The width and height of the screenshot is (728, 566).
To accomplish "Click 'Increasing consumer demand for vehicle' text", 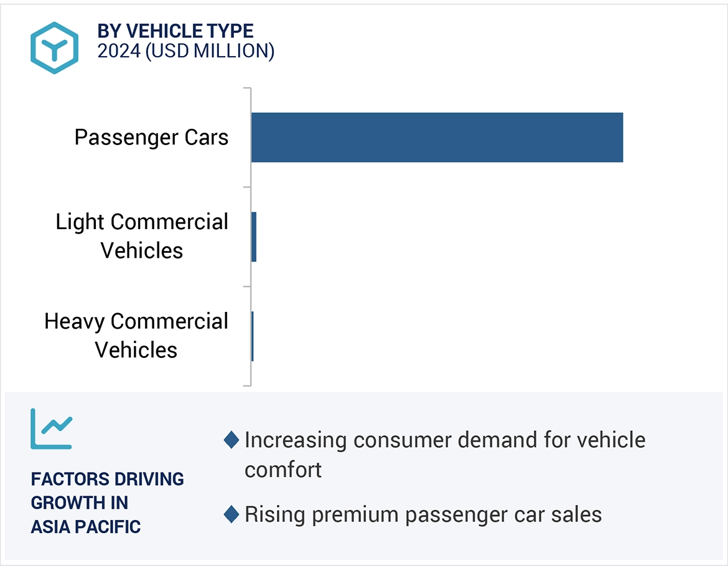I will pos(445,440).
